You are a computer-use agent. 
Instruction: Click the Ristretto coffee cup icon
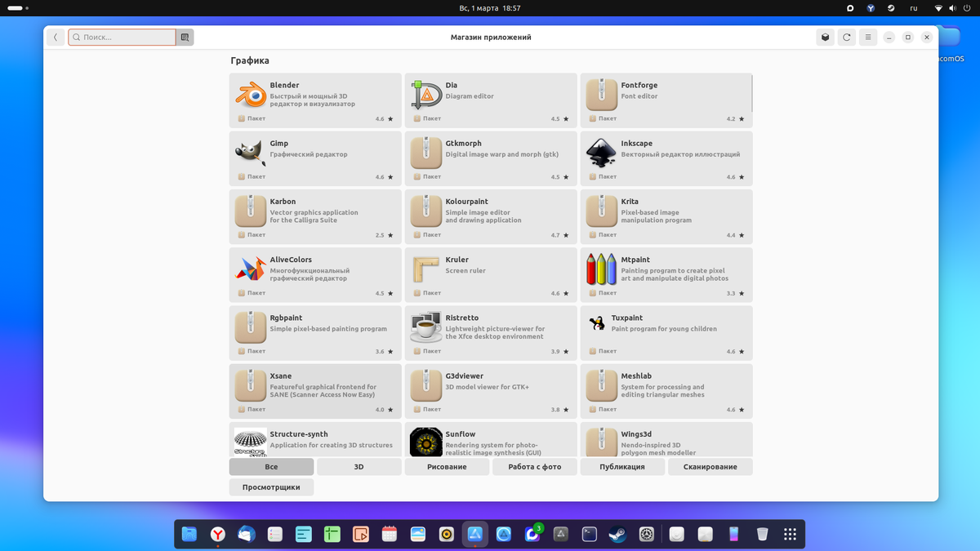click(x=426, y=327)
